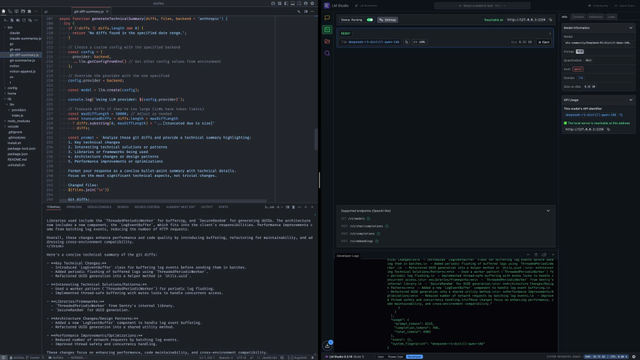Expand the node_modules folder in file tree

click(18, 121)
